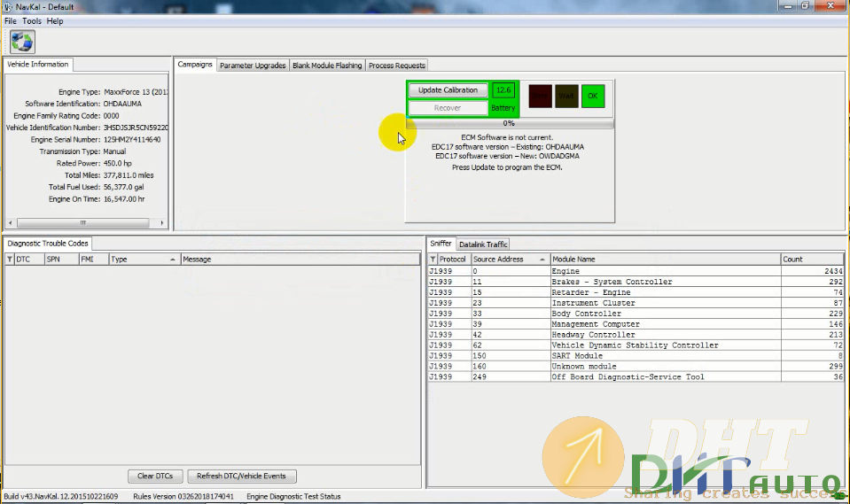Select the Engine module row
This screenshot has width=850, height=504.
[636, 271]
